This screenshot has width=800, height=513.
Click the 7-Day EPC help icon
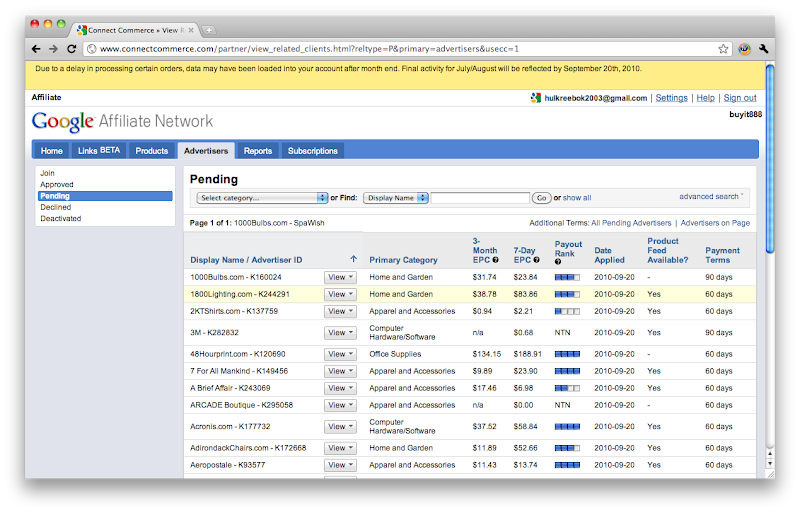536,260
